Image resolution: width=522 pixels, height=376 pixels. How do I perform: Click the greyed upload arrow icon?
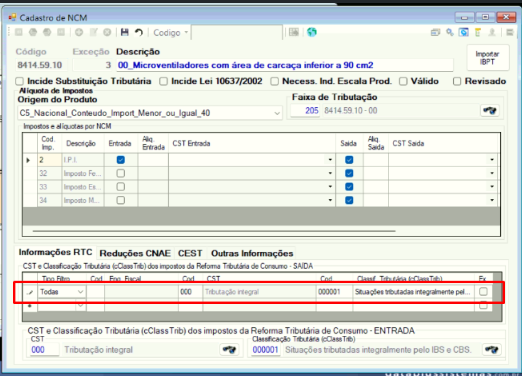point(492,32)
